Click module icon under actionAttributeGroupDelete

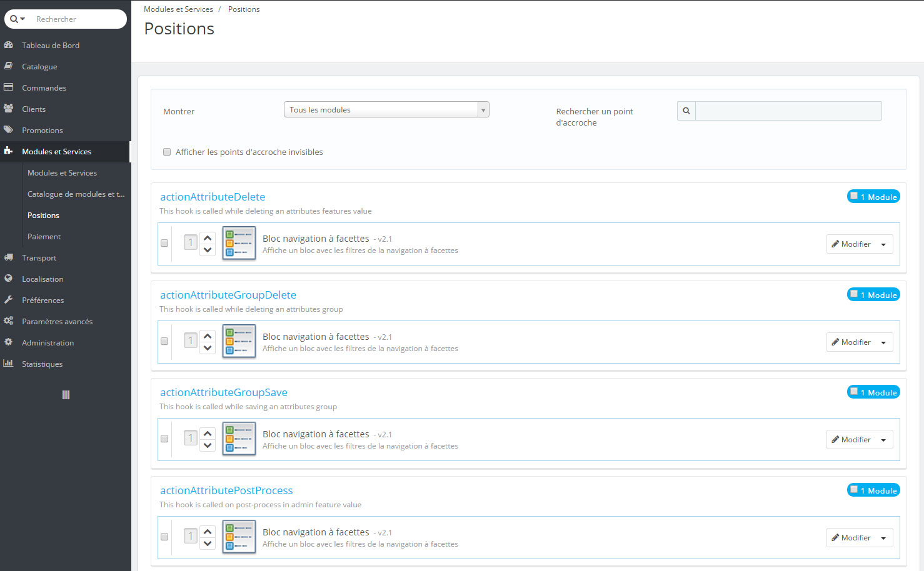239,341
